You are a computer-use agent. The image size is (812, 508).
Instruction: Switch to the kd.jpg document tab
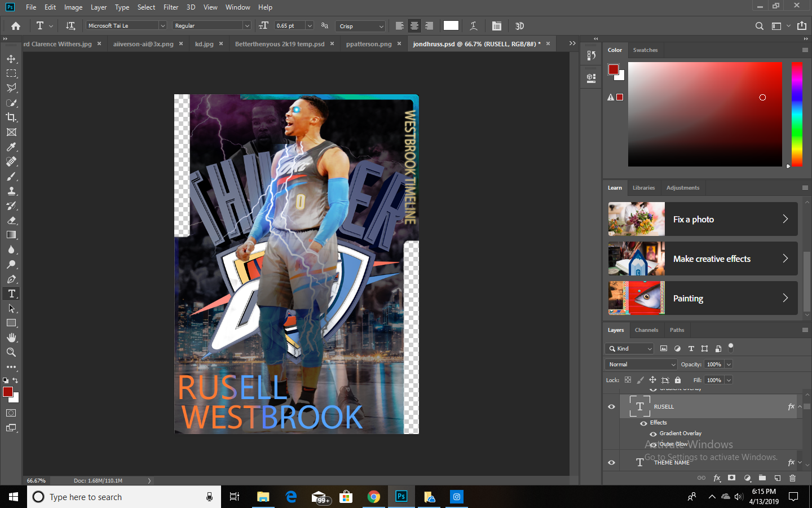pyautogui.click(x=204, y=44)
